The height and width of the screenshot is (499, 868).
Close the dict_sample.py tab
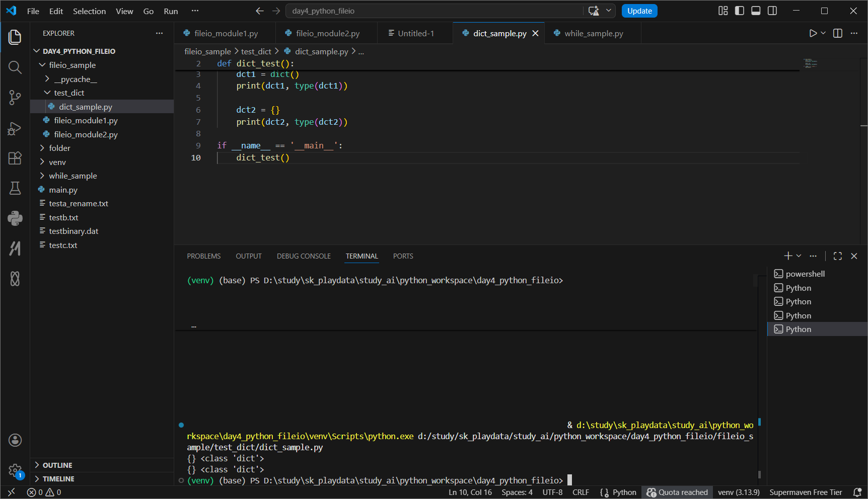(535, 33)
